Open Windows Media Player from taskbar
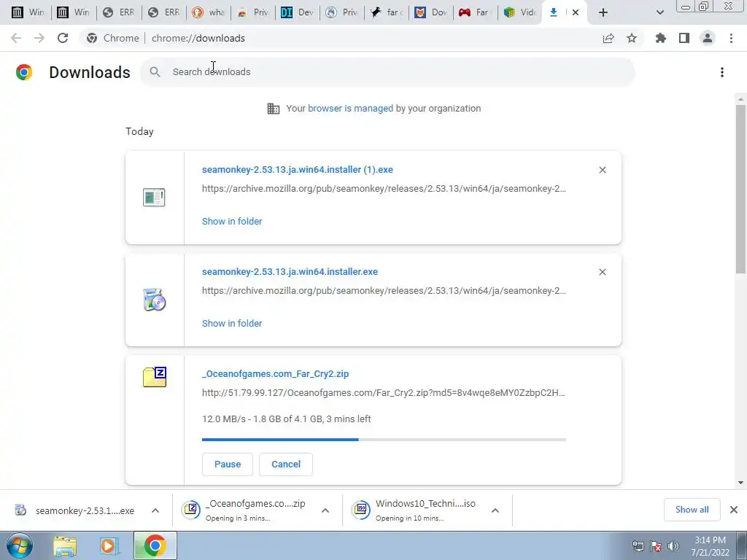747x560 pixels. pos(109,546)
